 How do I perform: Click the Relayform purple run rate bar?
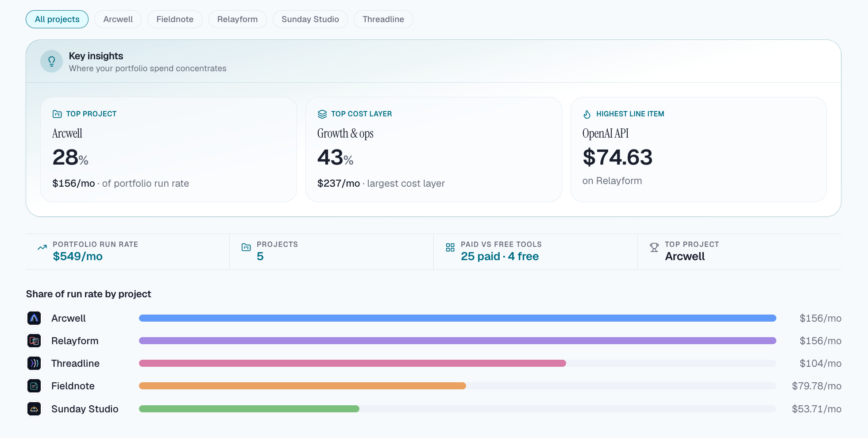tap(458, 341)
